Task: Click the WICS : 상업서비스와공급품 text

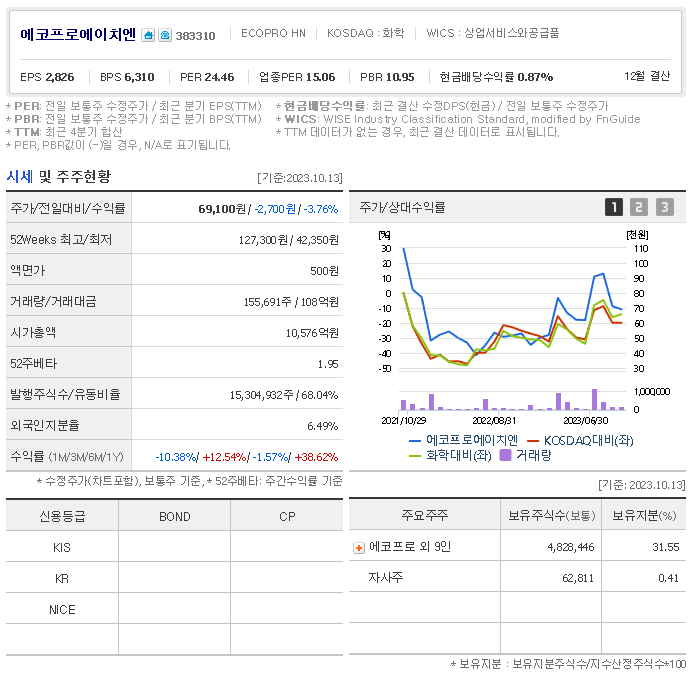Action: click(493, 33)
